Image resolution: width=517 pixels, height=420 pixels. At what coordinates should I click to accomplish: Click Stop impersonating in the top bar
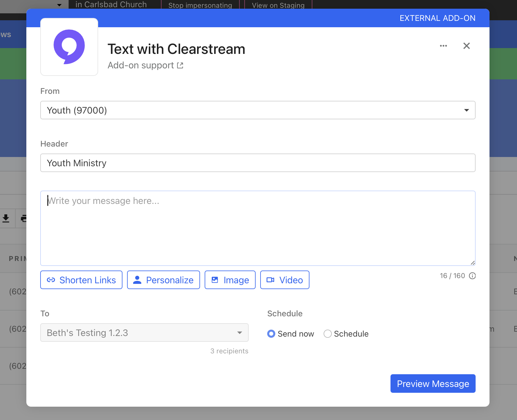pos(200,5)
